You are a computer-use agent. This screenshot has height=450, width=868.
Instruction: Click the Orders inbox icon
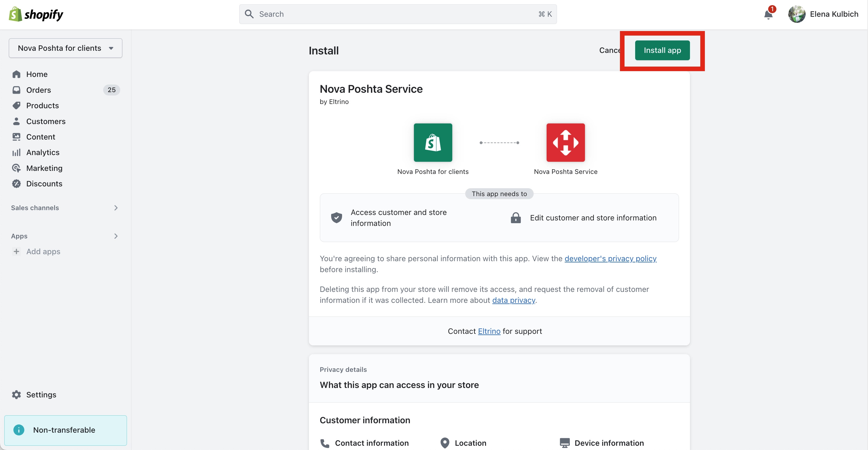pyautogui.click(x=16, y=90)
